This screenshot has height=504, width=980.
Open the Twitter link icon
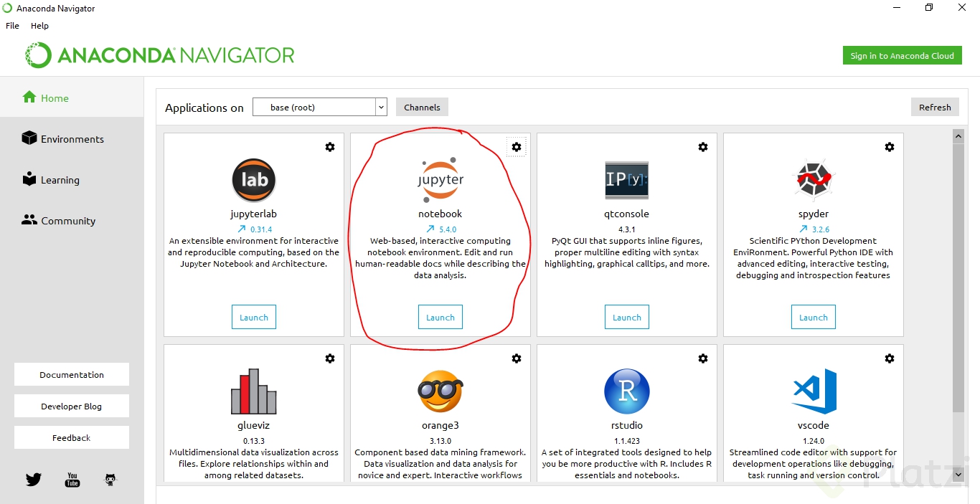[x=34, y=480]
